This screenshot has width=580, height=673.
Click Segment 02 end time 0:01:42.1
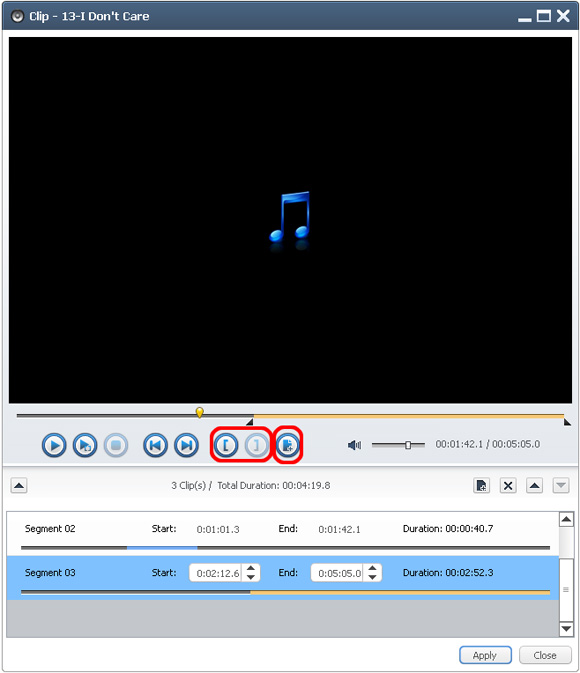click(x=340, y=530)
